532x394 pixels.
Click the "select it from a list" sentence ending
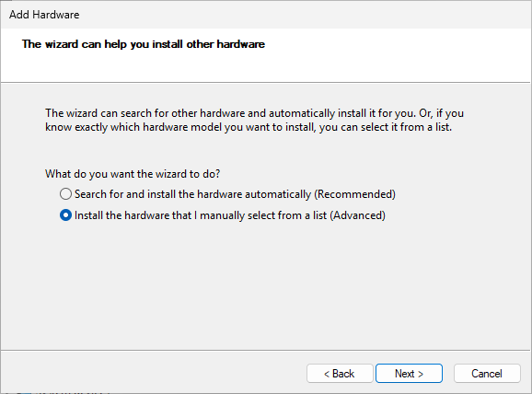click(406, 127)
